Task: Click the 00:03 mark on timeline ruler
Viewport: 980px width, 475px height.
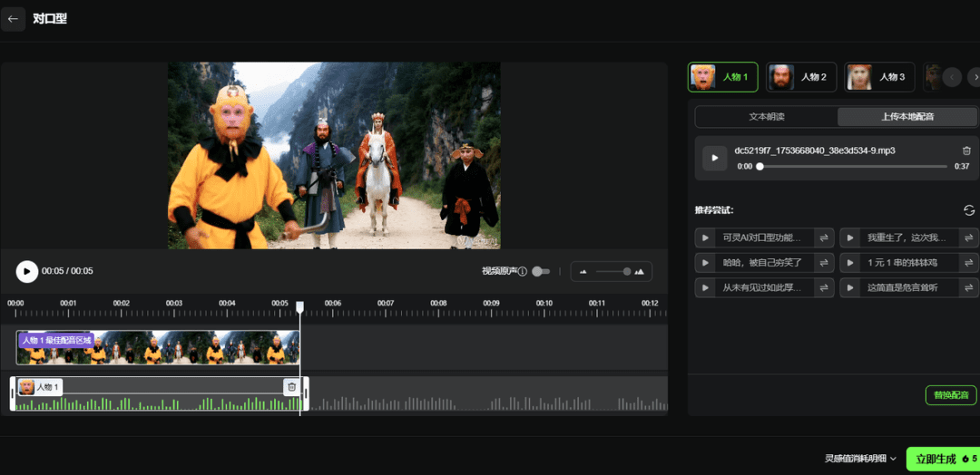Action: [x=173, y=304]
